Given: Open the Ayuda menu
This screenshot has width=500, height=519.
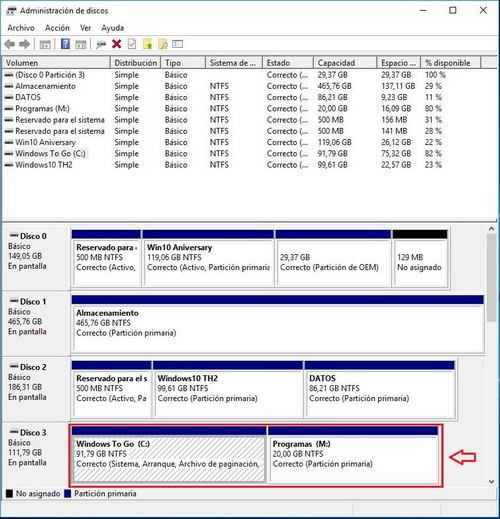Looking at the screenshot, I should (113, 28).
